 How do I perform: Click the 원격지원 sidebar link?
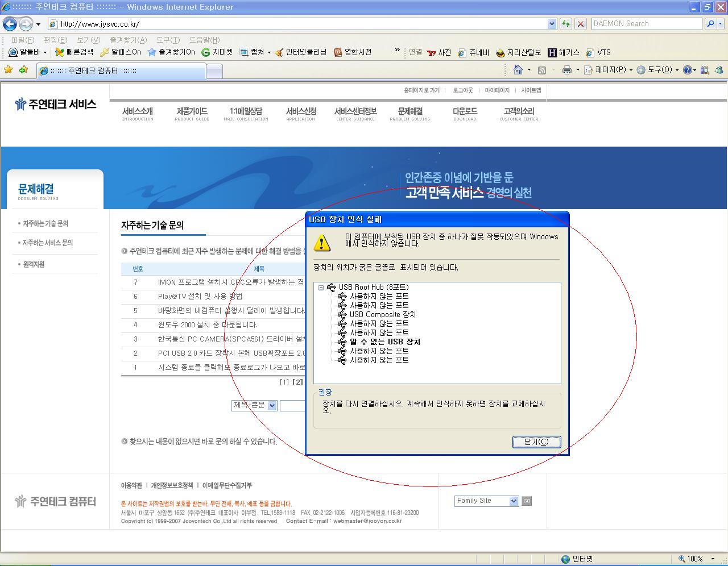click(x=34, y=264)
